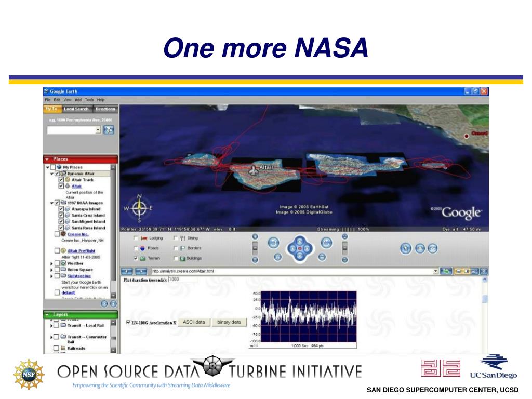Click the Fly To search button
The height and width of the screenshot is (399, 532).
[x=109, y=130]
